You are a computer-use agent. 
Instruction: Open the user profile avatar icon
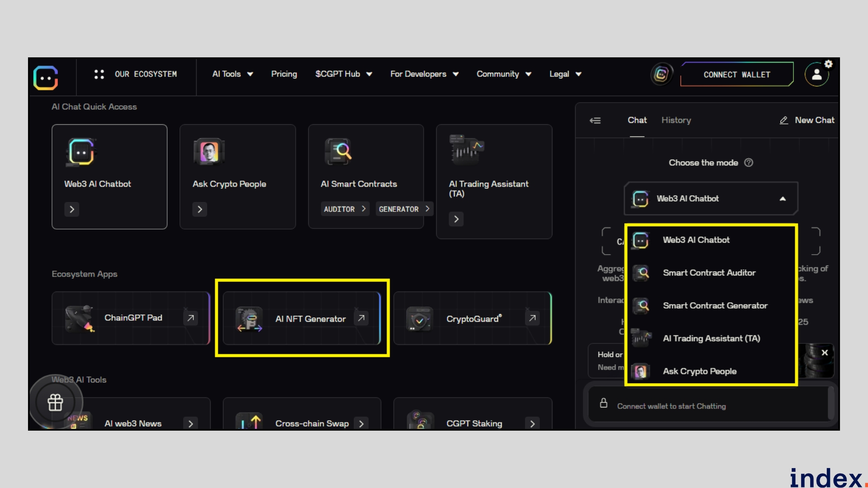point(816,75)
